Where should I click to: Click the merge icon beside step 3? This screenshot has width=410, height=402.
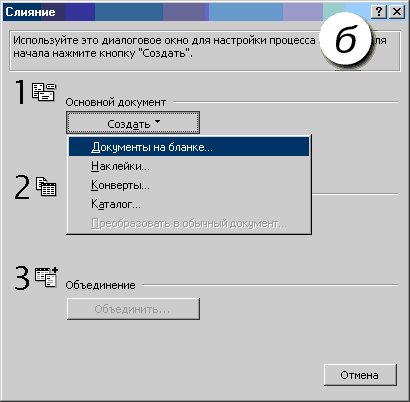[x=46, y=277]
